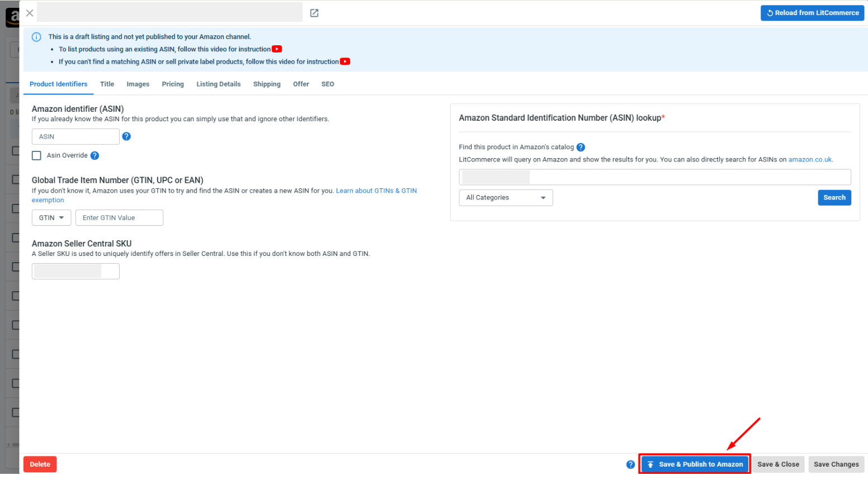Click Reload from LitCommerce button
The height and width of the screenshot is (480, 868).
tap(812, 13)
